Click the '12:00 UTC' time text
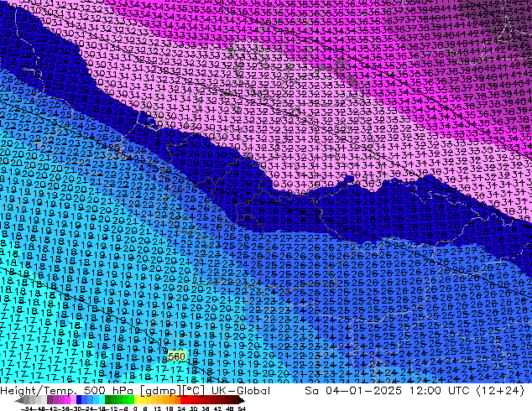532x411 pixels. [441, 391]
